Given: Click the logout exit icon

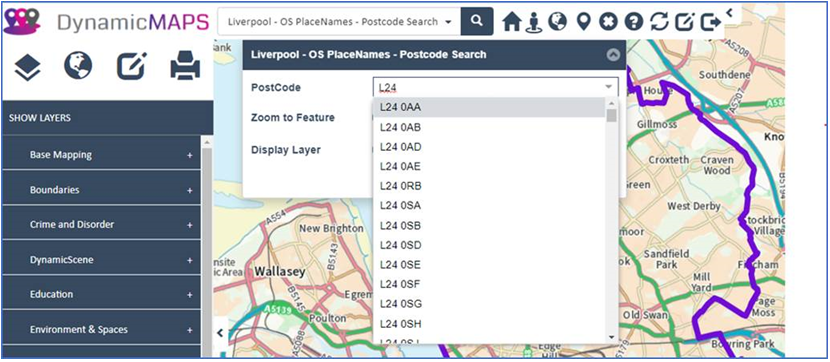Looking at the screenshot, I should click(x=711, y=22).
